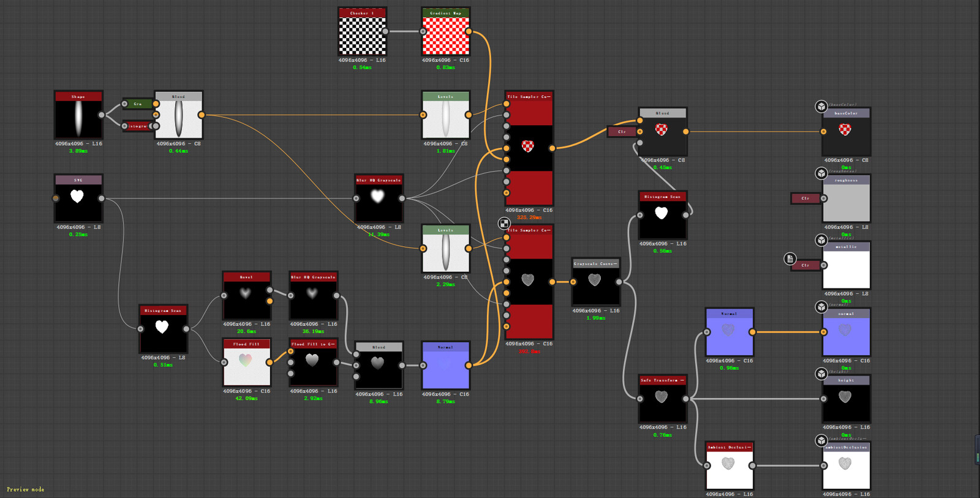
Task: Select the baseColor output node
Action: (x=846, y=132)
